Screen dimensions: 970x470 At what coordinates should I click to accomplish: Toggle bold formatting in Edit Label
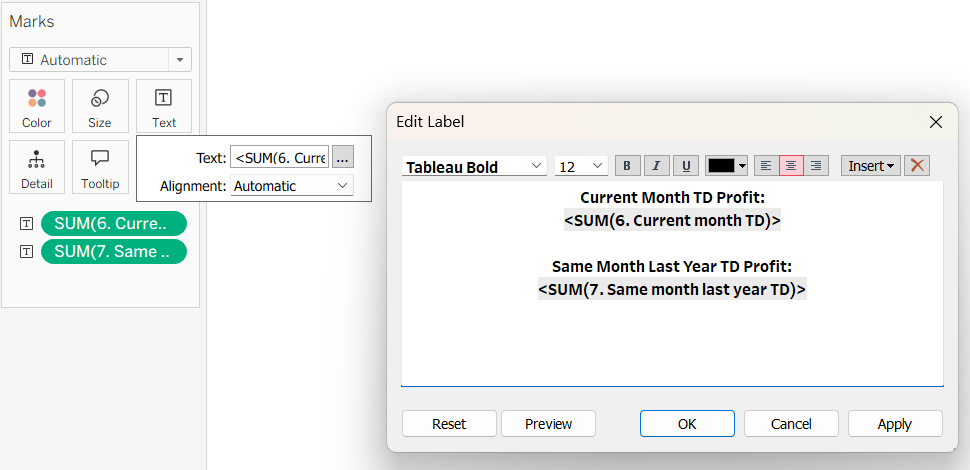(x=627, y=166)
